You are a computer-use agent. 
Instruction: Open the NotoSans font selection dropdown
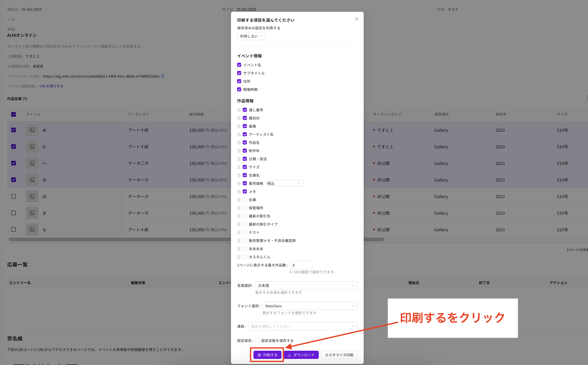(310, 306)
